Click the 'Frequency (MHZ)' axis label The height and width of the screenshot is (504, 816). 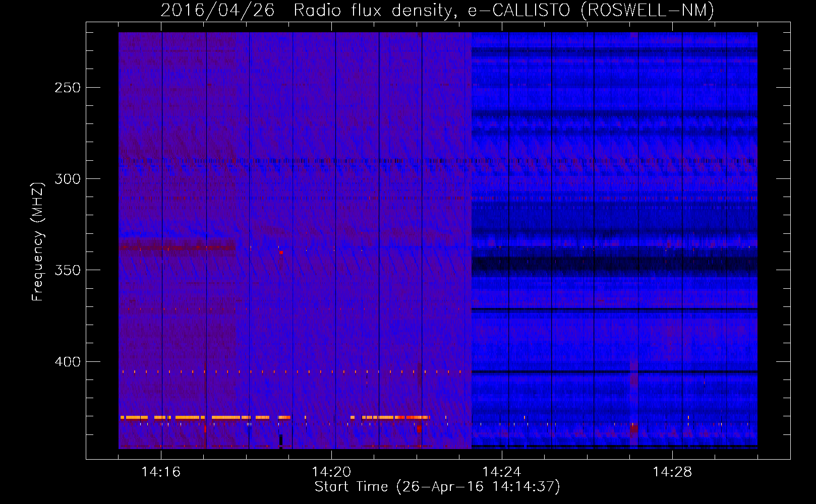pyautogui.click(x=38, y=241)
